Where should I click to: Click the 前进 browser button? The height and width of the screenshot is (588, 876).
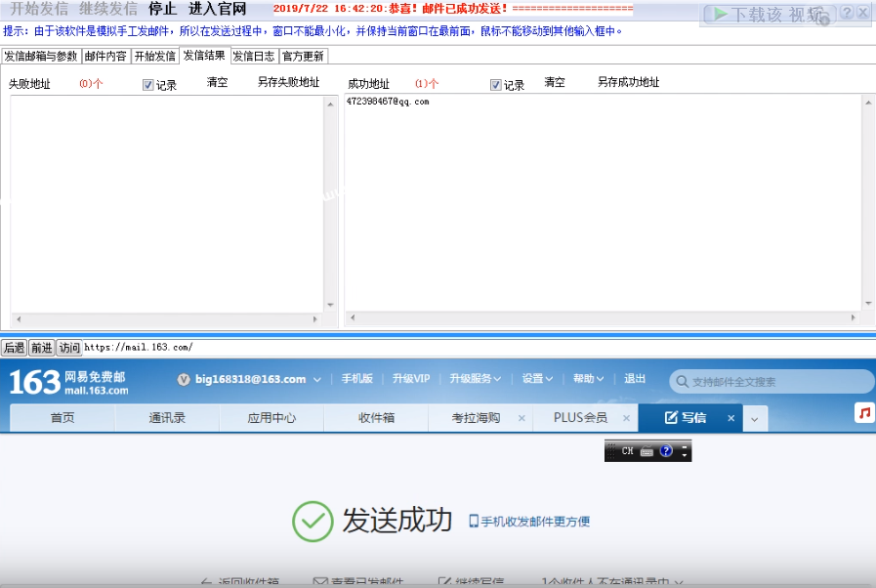coord(41,348)
